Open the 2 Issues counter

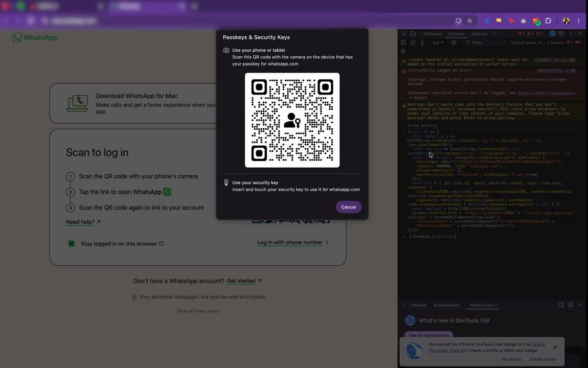coord(564,43)
